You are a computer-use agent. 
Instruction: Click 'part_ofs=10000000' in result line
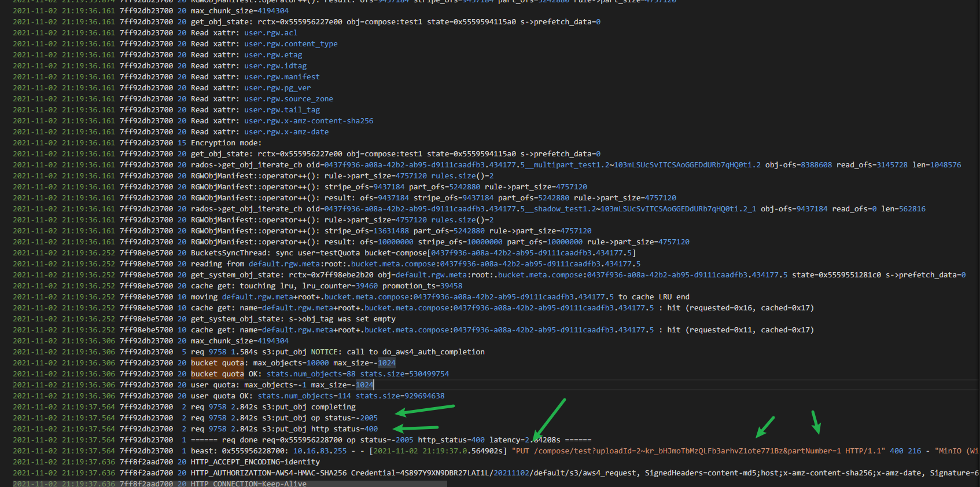545,242
